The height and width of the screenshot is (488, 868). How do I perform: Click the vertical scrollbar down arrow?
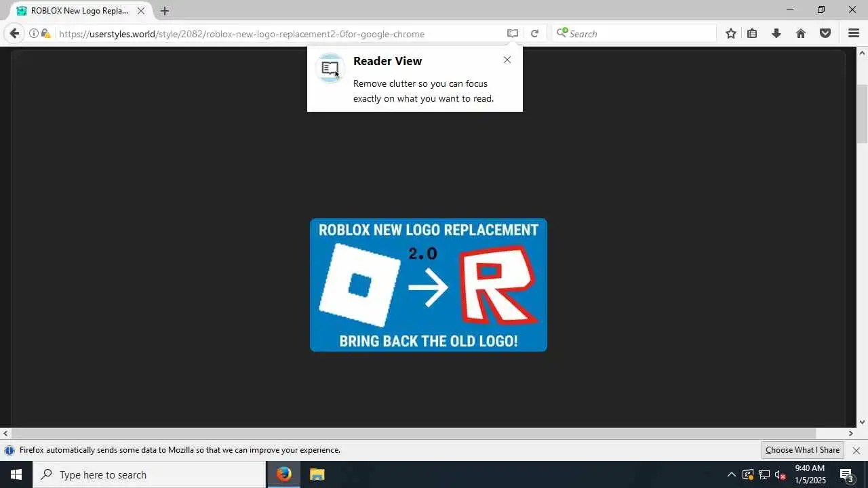coord(862,422)
